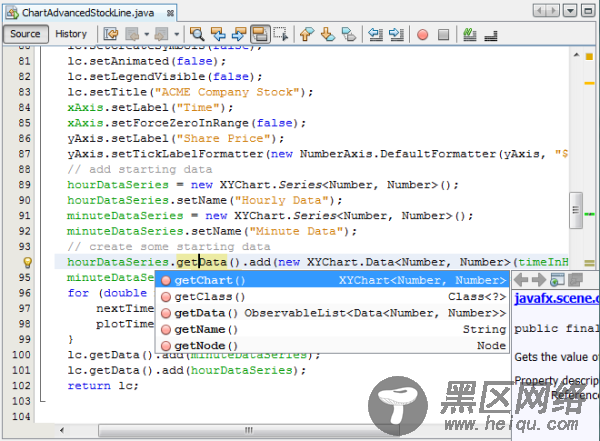Image resolution: width=600 pixels, height=441 pixels.
Task: Select getClass() completion suggestion
Action: (x=332, y=297)
